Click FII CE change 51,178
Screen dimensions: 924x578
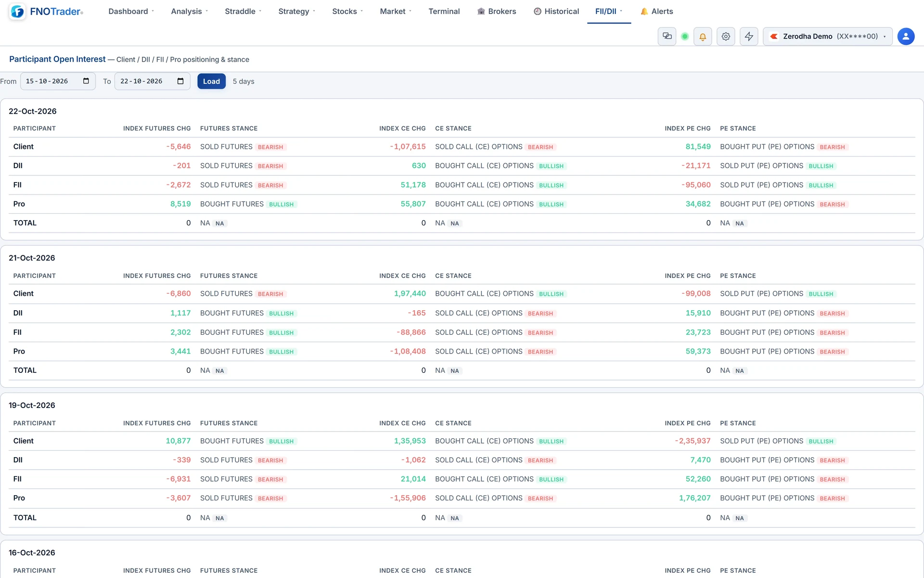[413, 185]
